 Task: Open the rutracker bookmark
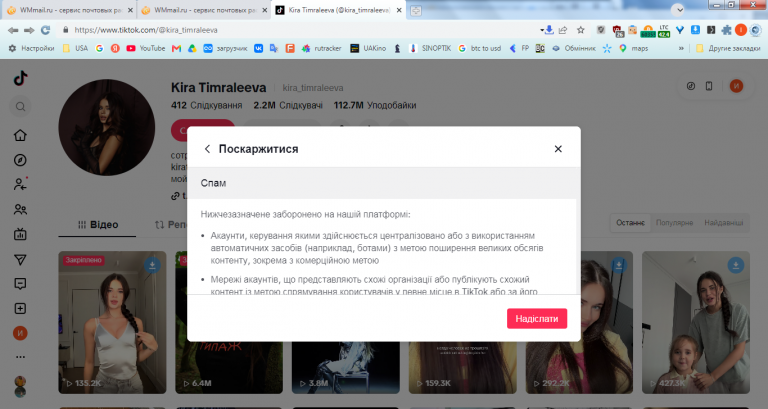[321, 48]
